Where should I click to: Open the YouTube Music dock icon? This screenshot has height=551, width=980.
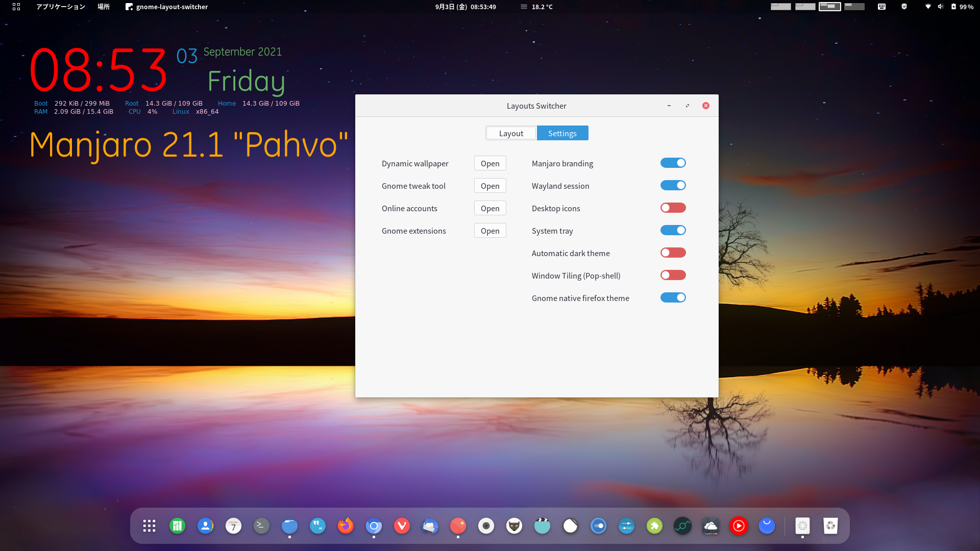tap(739, 526)
